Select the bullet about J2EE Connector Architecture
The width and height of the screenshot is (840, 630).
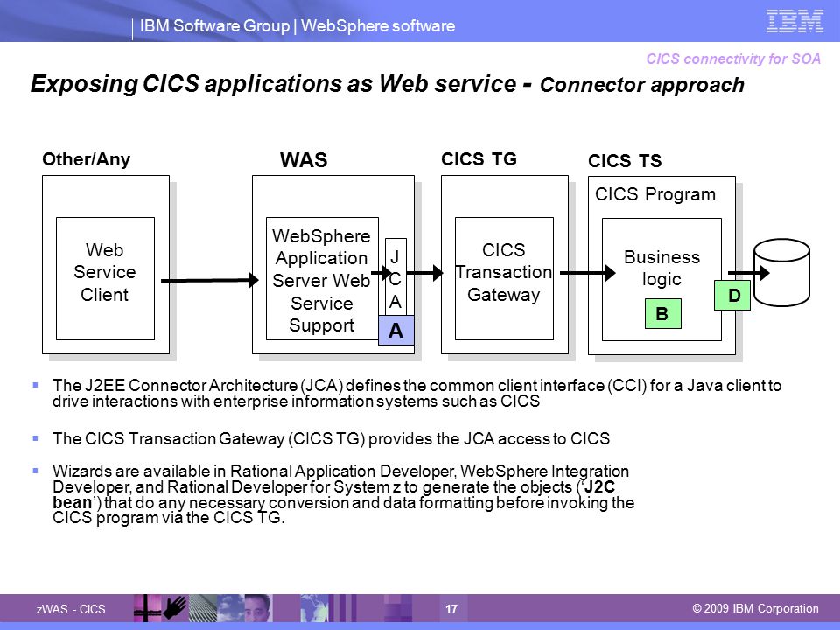pyautogui.click(x=416, y=393)
